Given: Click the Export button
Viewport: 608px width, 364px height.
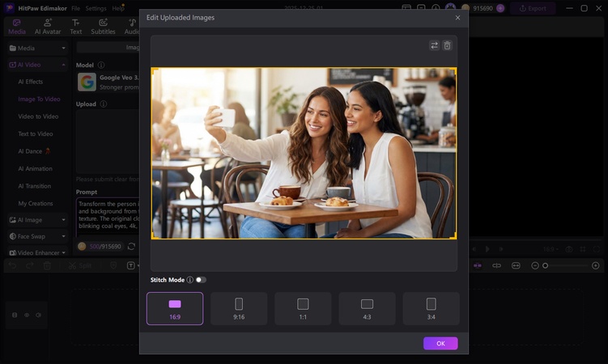Looking at the screenshot, I should coord(532,8).
